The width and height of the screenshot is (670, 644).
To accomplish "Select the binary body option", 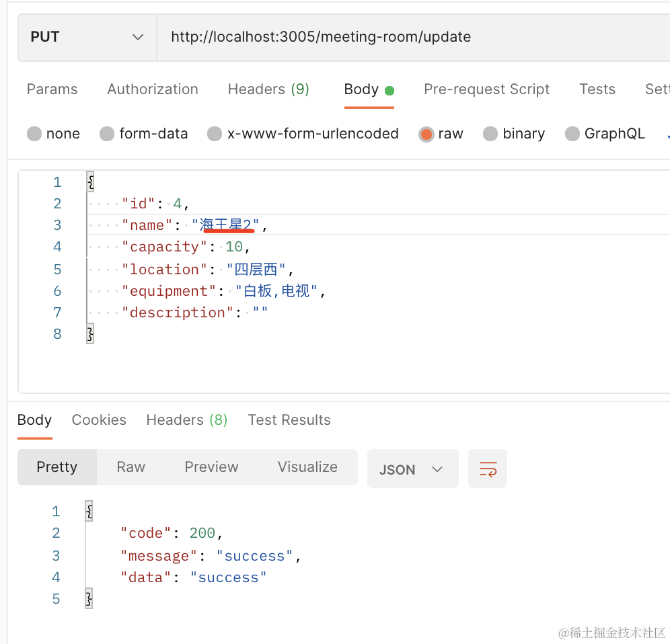I will [490, 134].
